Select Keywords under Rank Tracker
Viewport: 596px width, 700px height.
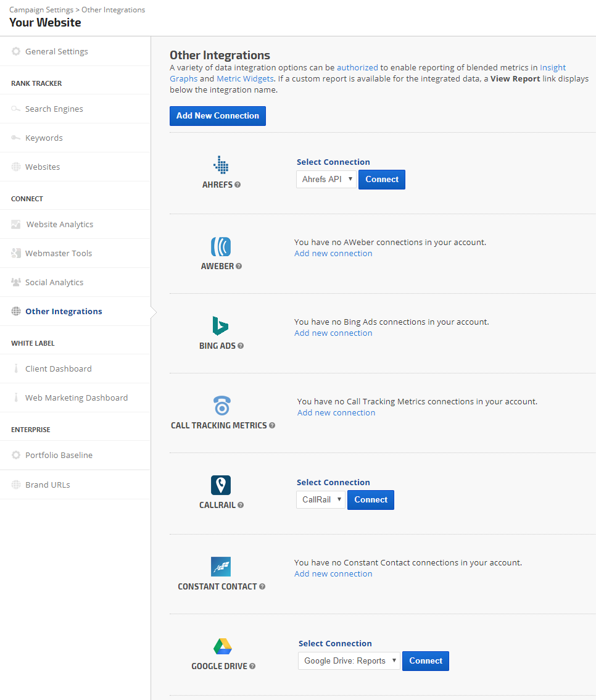44,138
